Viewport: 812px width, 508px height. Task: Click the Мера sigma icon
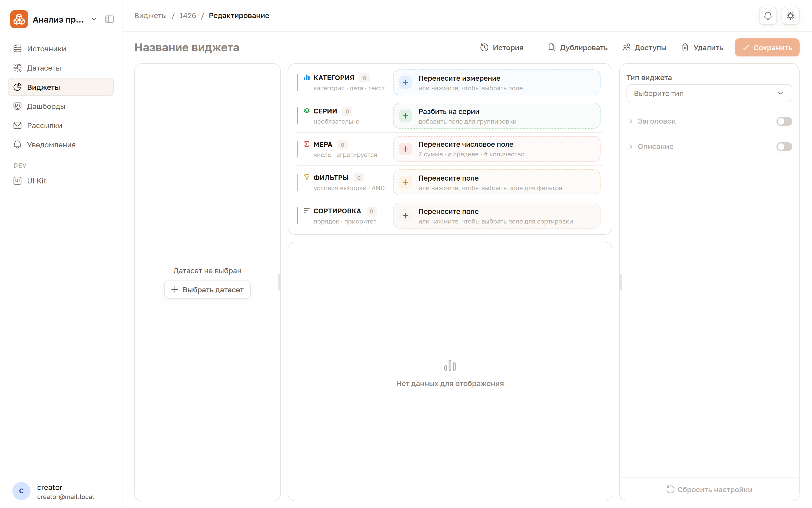pos(307,144)
